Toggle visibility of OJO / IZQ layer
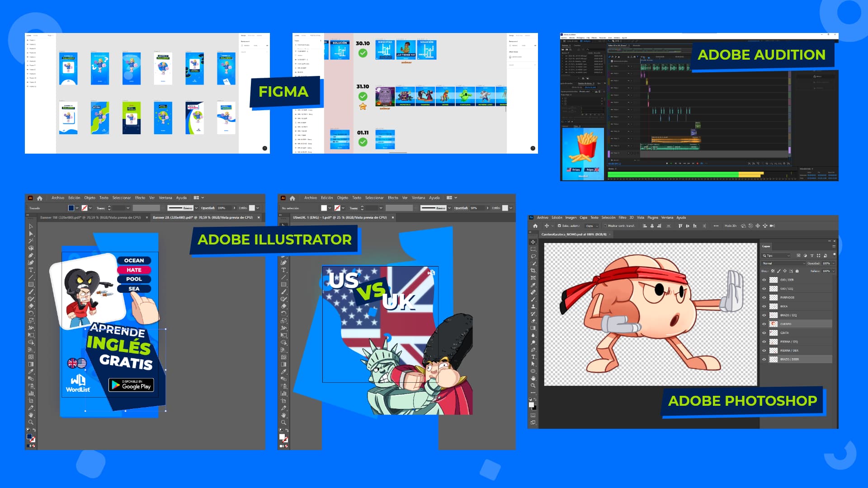The image size is (868, 488). pyautogui.click(x=764, y=289)
